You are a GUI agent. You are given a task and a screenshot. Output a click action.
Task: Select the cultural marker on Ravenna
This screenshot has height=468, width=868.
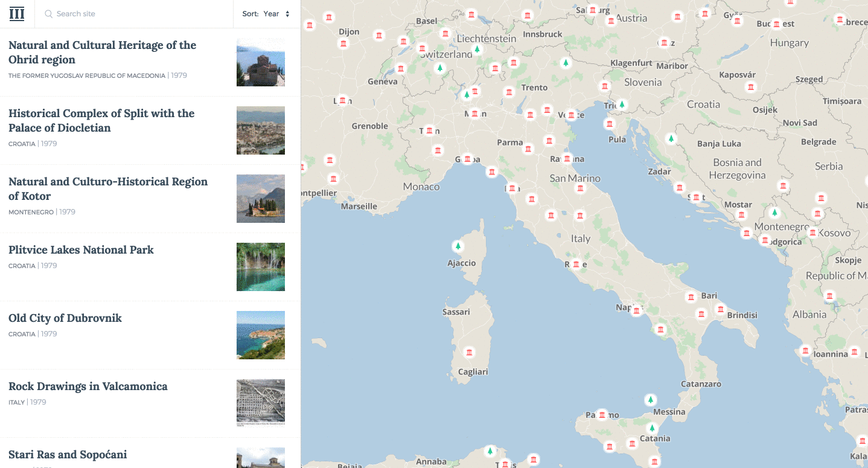(567, 159)
